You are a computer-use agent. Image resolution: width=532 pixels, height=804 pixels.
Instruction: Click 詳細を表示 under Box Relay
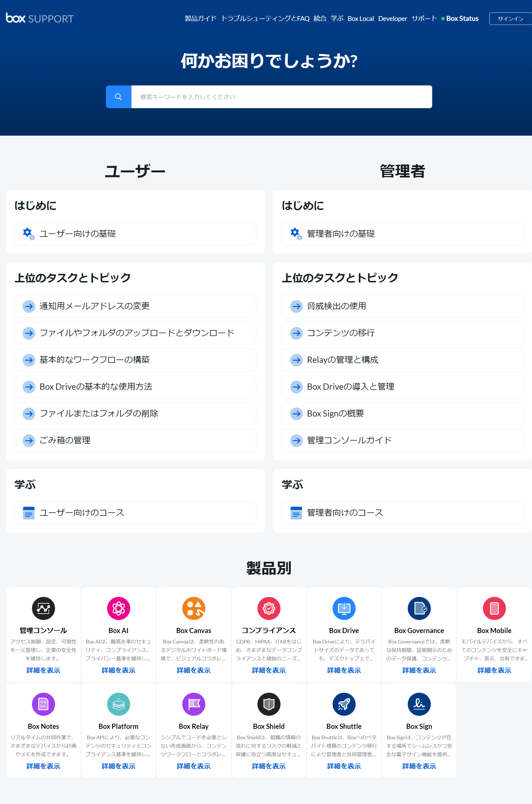pos(194,766)
